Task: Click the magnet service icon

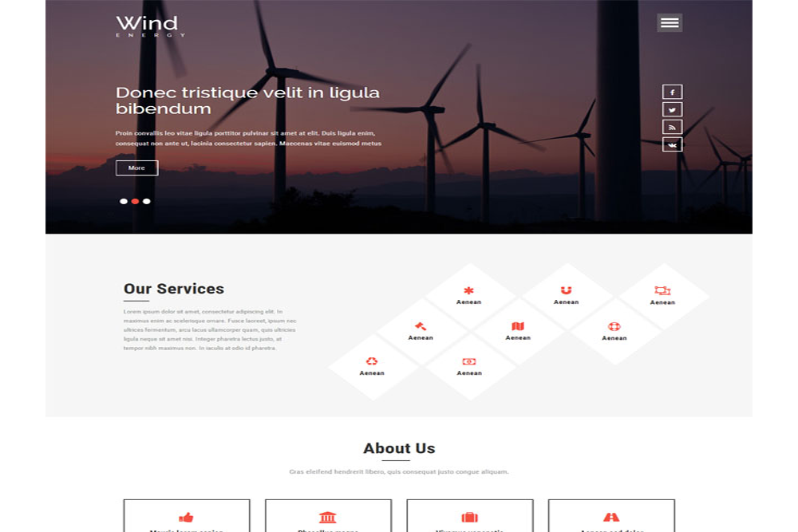Action: [x=566, y=290]
